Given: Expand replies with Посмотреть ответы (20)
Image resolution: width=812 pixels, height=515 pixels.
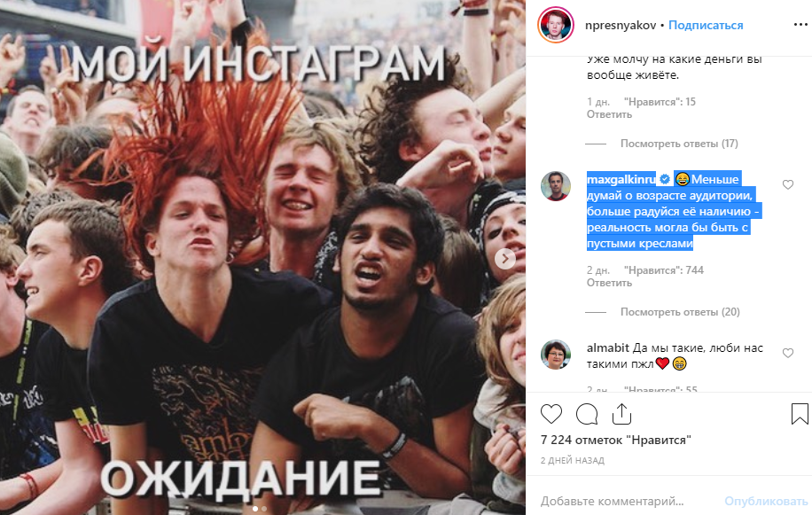Looking at the screenshot, I should pos(680,312).
